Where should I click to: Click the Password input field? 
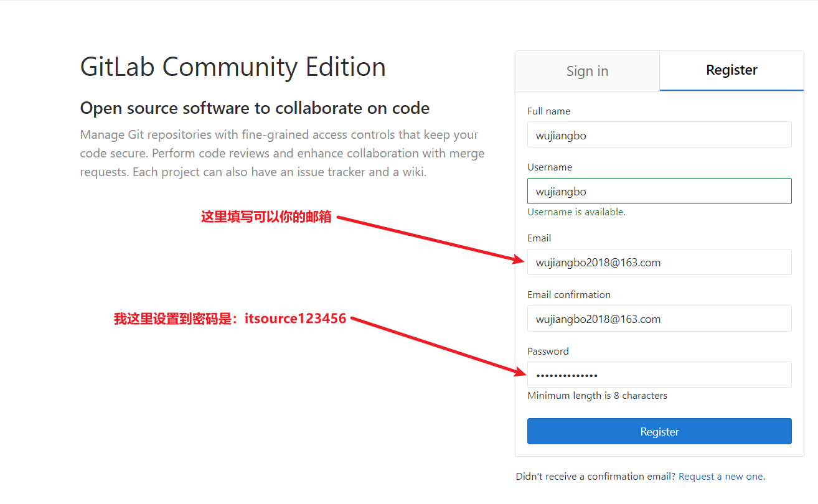coord(659,375)
